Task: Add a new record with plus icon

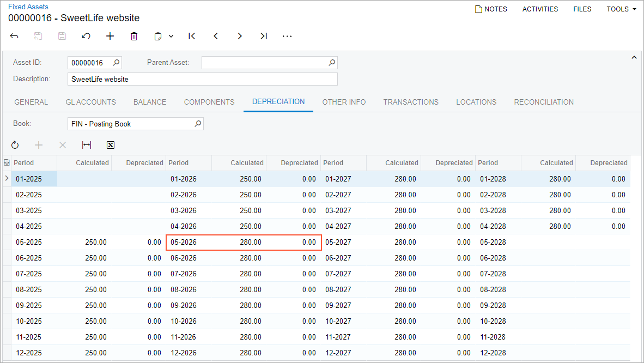Action: [110, 36]
